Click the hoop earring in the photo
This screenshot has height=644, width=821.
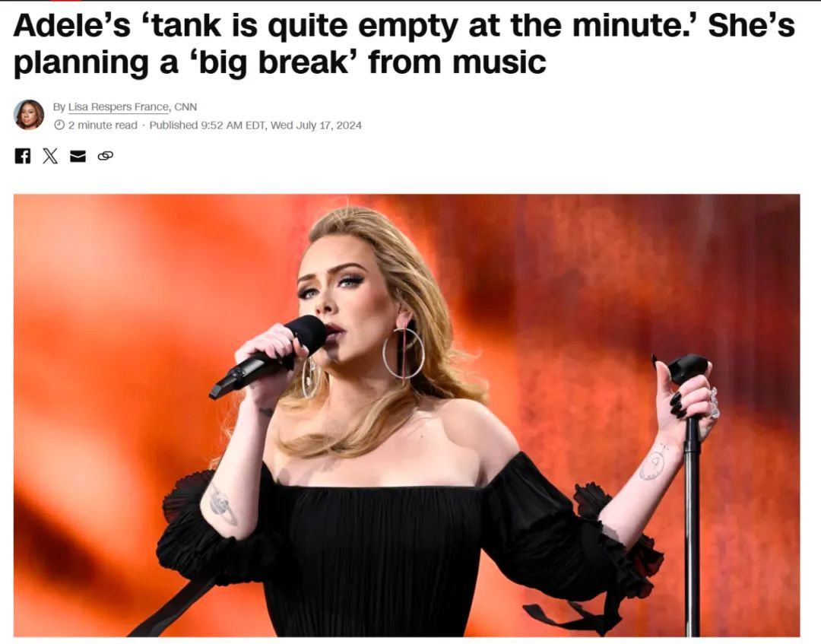(403, 352)
